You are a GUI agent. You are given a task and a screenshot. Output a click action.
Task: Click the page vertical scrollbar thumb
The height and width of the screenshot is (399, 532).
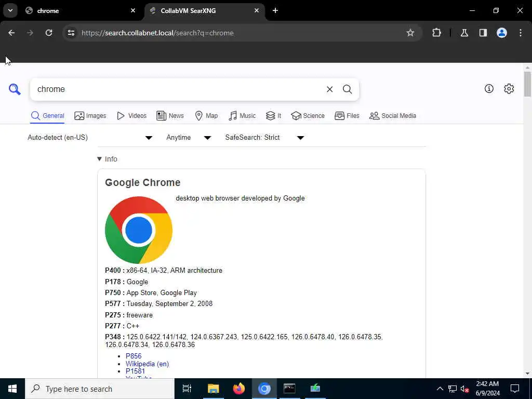point(527,84)
